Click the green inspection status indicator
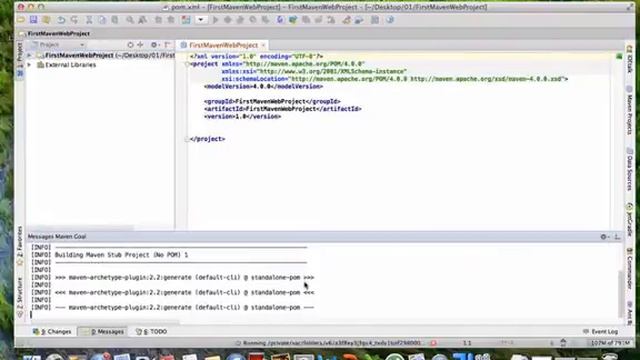 619,56
